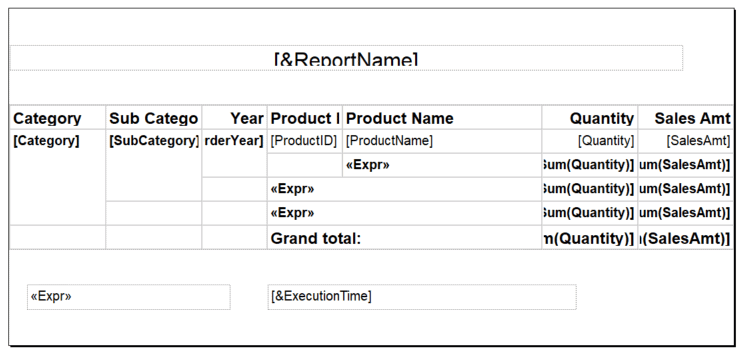
Task: Select the Product Name header cell
Action: pos(442,118)
